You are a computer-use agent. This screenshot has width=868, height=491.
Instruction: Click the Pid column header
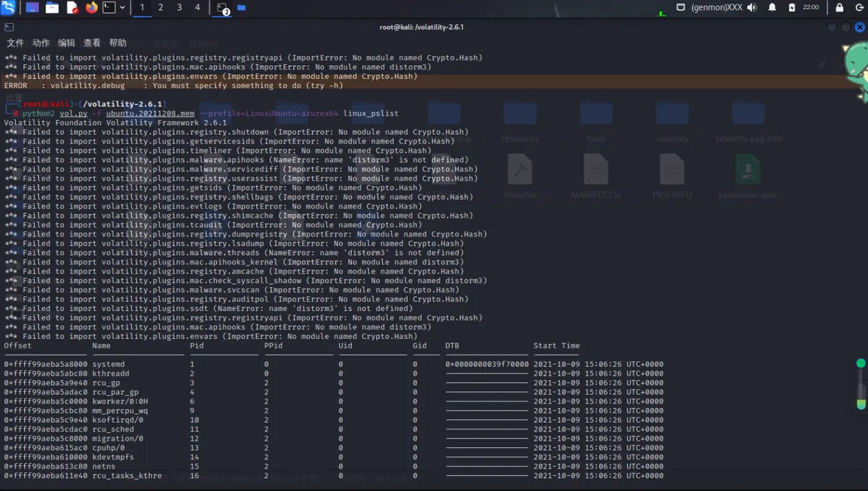(197, 346)
